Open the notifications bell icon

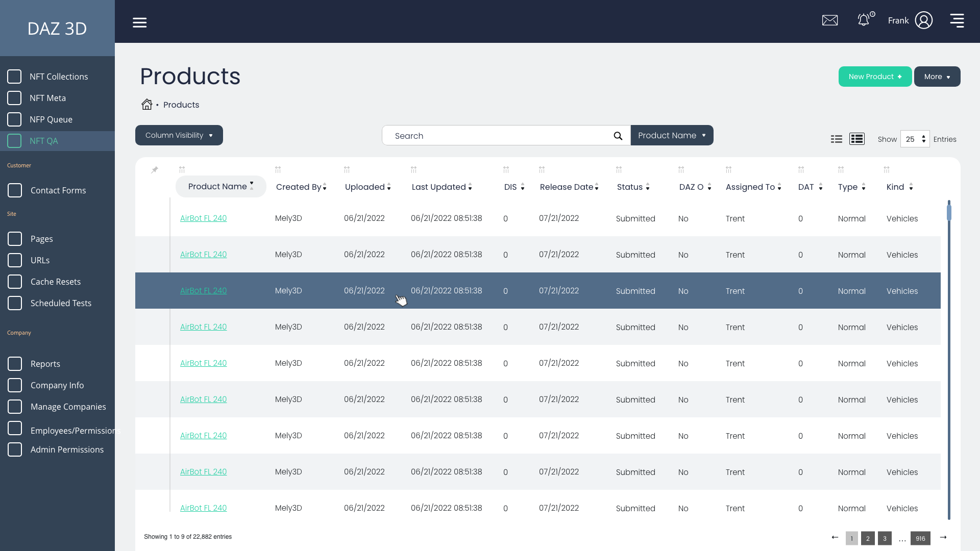864,20
